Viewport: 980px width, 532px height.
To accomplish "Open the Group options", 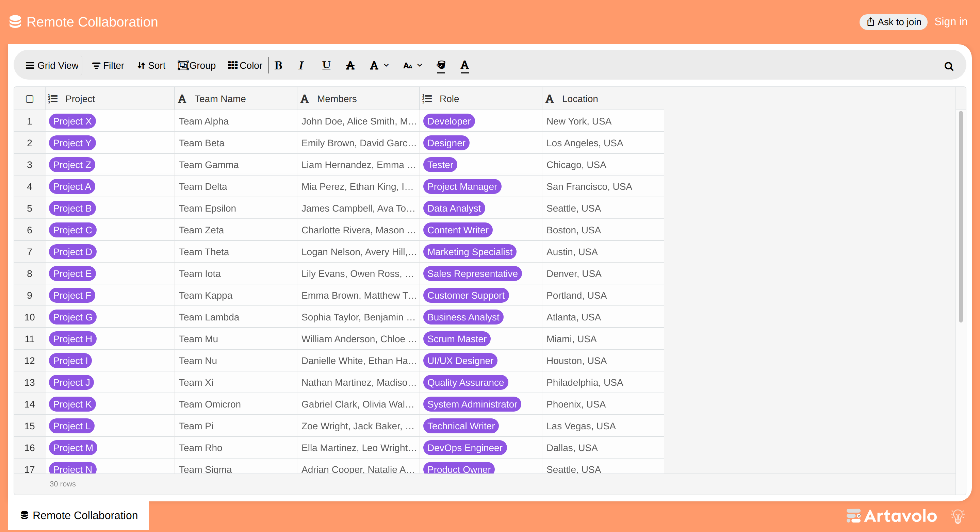I will click(x=197, y=65).
